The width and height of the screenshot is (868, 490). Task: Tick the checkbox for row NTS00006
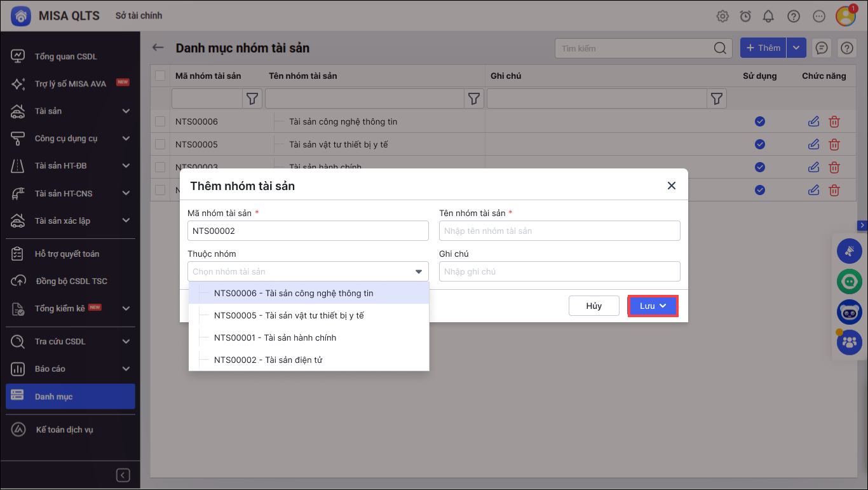(x=160, y=121)
